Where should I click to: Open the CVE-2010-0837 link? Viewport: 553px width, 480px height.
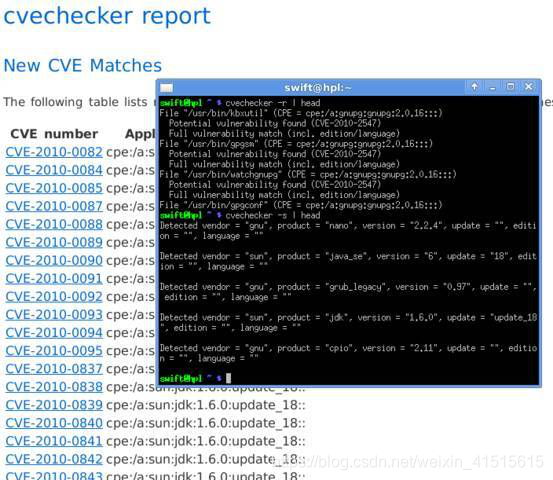(x=54, y=369)
